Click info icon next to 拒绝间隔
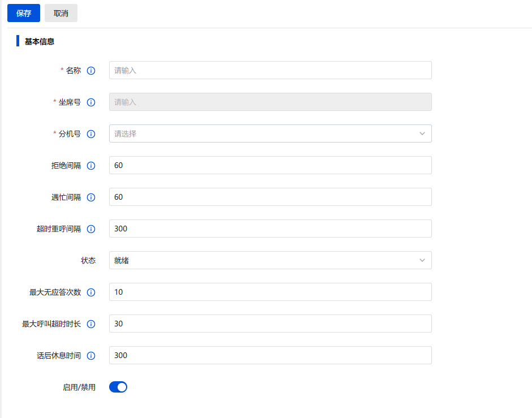The image size is (532, 418). [x=91, y=166]
